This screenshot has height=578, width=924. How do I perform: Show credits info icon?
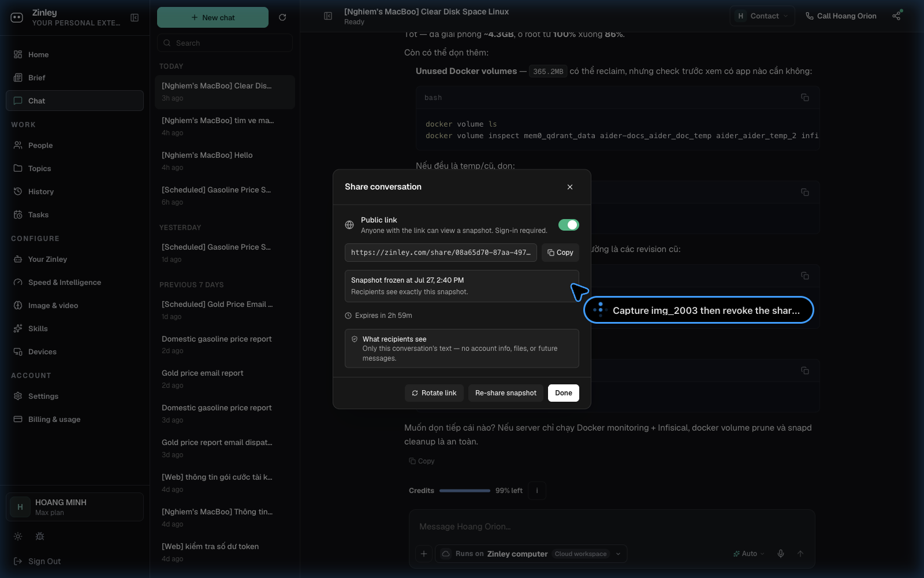tap(537, 491)
